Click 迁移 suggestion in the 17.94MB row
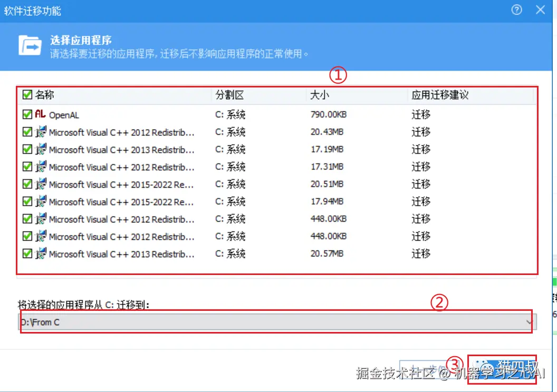This screenshot has height=392, width=557. [421, 201]
